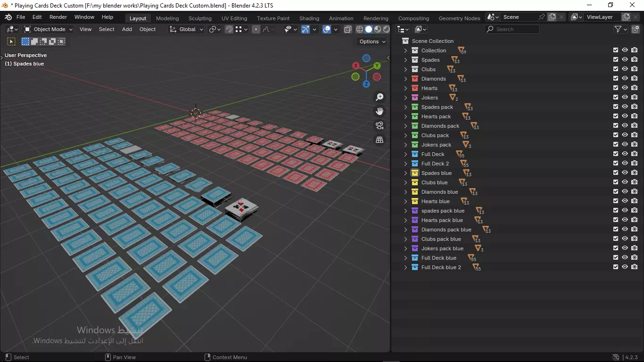Open the viewport Select menu
Image resolution: width=644 pixels, height=362 pixels.
pyautogui.click(x=107, y=29)
